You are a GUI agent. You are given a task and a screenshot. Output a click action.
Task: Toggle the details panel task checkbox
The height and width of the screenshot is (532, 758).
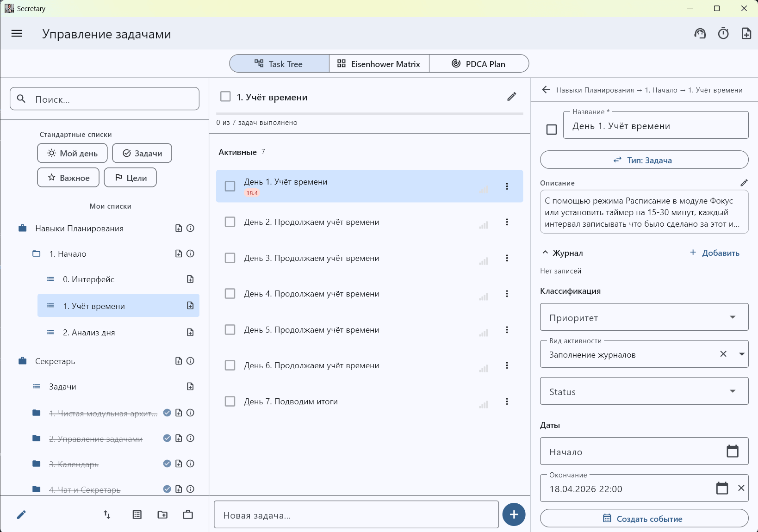(x=552, y=130)
